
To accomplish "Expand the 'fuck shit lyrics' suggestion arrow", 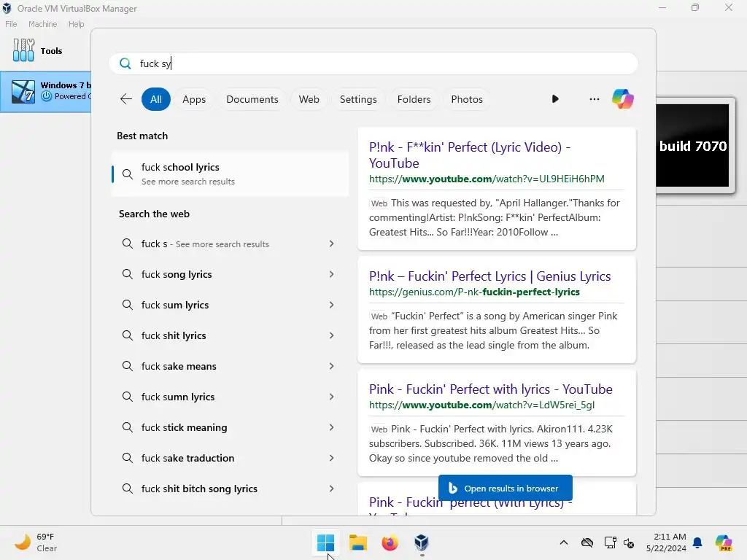I will 332,335.
